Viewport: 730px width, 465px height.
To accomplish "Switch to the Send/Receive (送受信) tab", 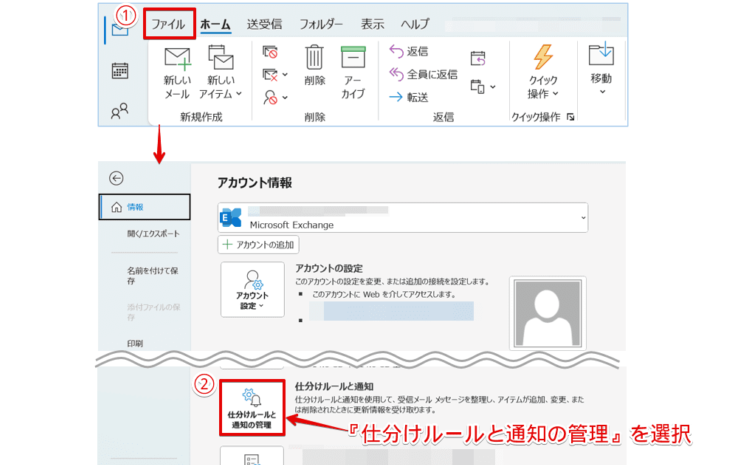I will pyautogui.click(x=263, y=23).
